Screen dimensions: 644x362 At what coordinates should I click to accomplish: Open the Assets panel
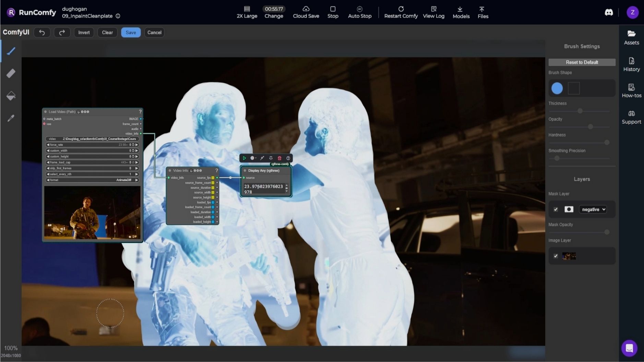631,38
